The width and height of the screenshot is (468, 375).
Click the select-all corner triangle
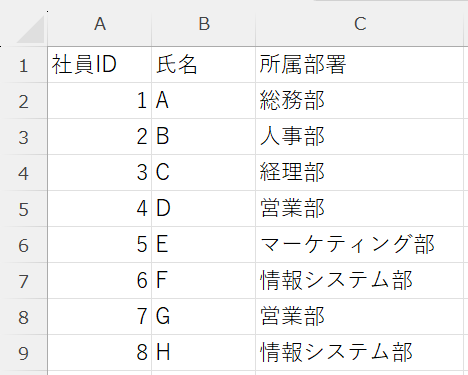pyautogui.click(x=30, y=29)
